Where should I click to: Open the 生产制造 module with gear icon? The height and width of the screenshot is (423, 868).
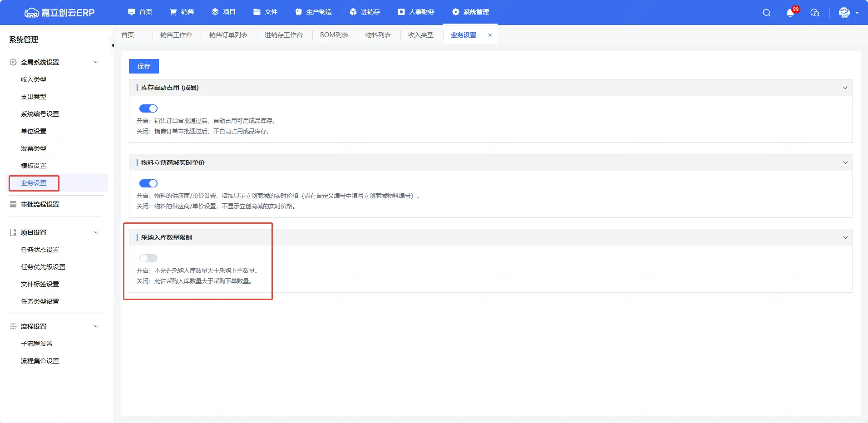tap(313, 12)
